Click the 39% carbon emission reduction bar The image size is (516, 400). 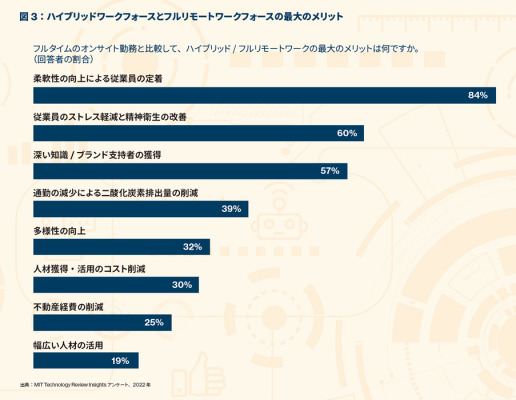point(141,209)
